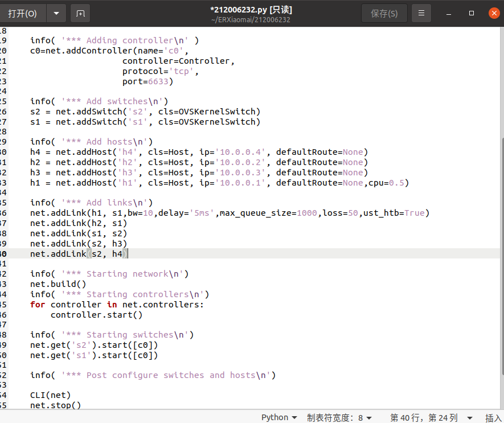The height and width of the screenshot is (423, 504).
Task: Click the Save (保存) button
Action: pyautogui.click(x=384, y=14)
